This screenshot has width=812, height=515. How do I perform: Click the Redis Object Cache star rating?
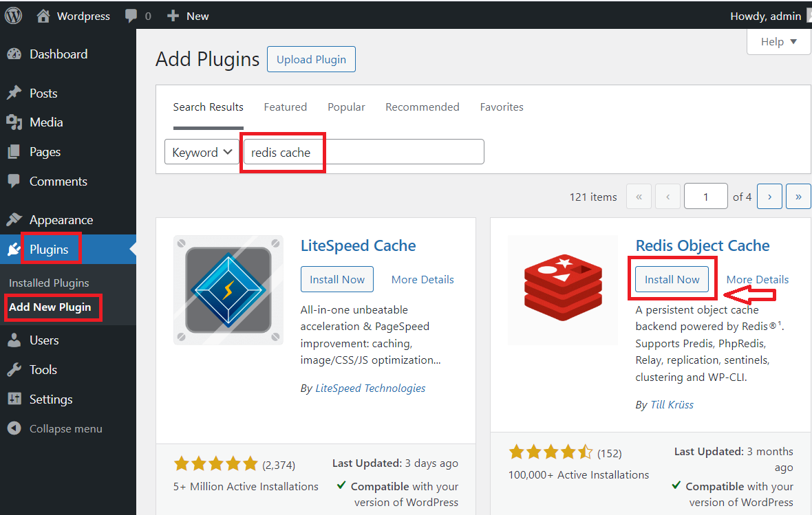point(551,452)
